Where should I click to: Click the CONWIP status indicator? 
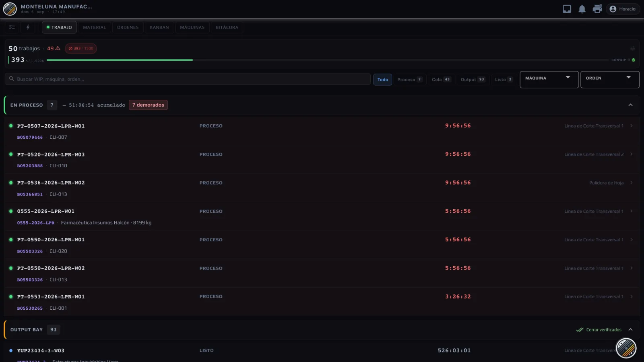coord(623,60)
